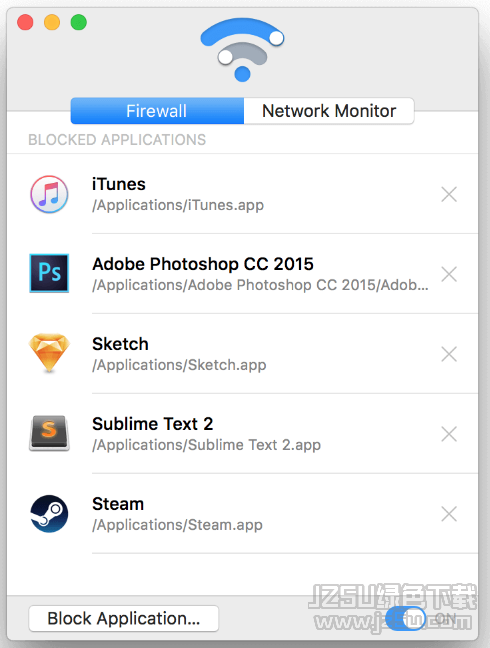
Task: Unblock Sublime Text 2 using X
Action: tap(449, 434)
